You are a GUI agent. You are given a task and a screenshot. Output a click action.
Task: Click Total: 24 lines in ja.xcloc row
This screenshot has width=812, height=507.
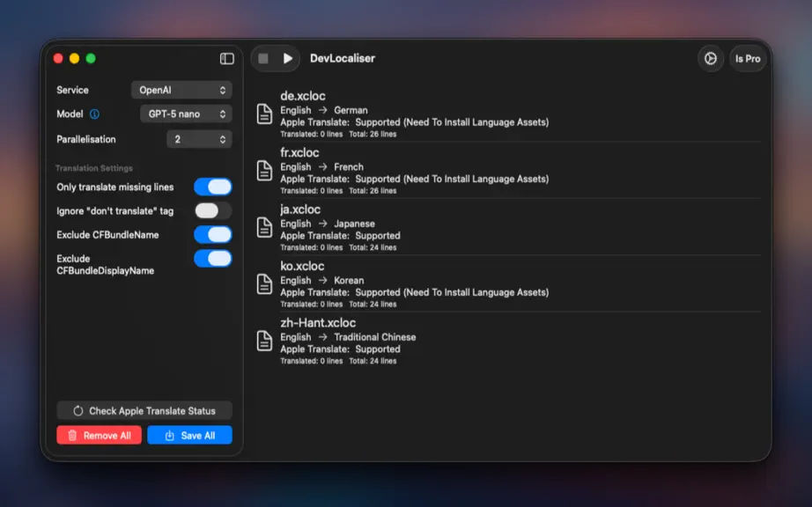pos(373,247)
